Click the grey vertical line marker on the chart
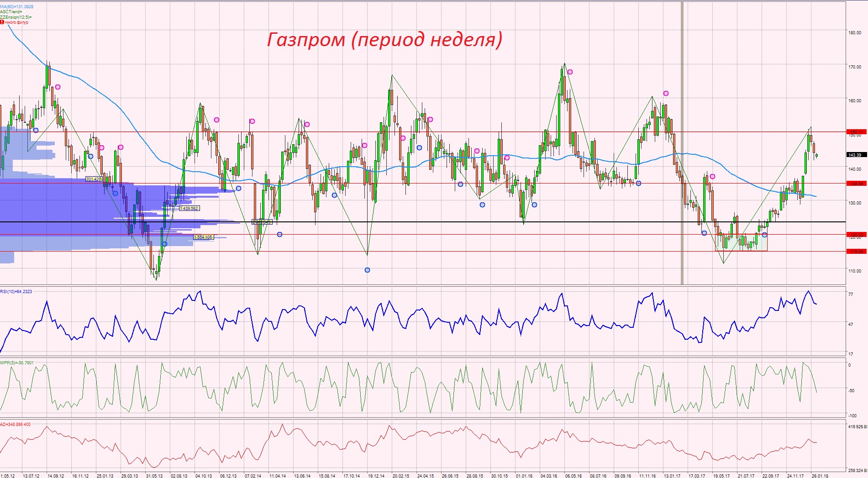The image size is (868, 478). [683, 142]
